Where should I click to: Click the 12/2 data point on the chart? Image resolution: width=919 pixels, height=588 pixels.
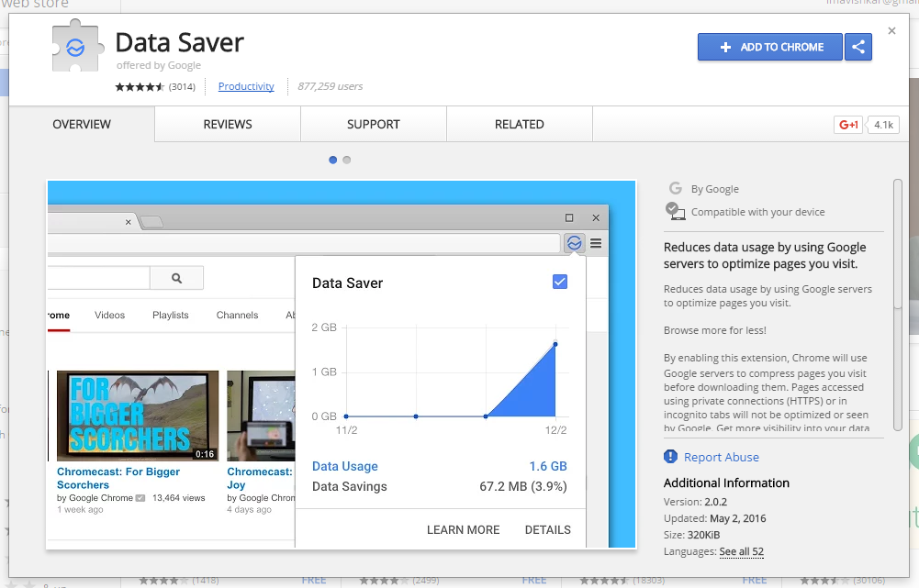click(555, 344)
